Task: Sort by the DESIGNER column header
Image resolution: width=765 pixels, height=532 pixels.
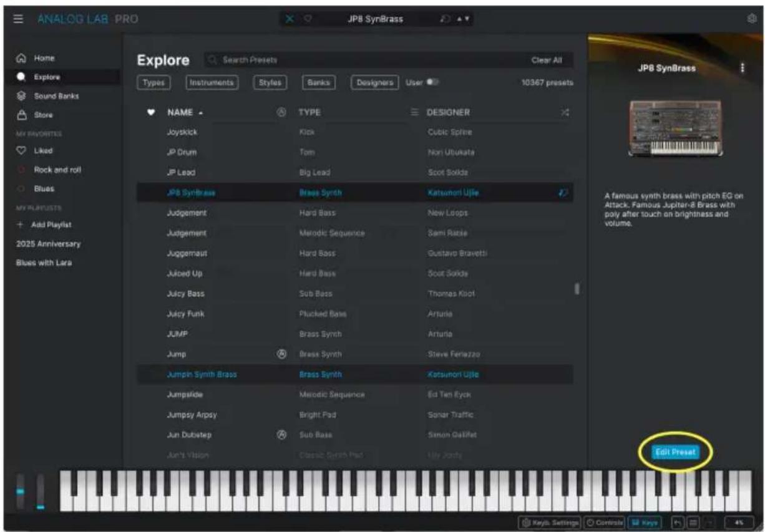Action: (x=448, y=112)
